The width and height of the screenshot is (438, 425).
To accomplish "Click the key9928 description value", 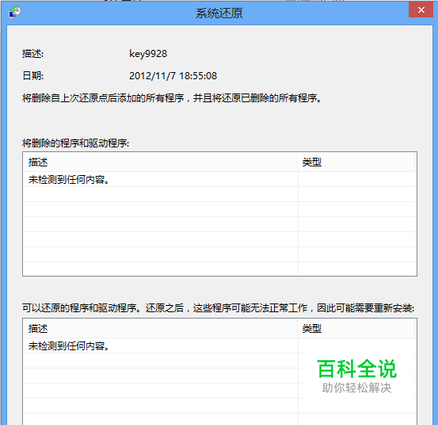I will point(148,54).
